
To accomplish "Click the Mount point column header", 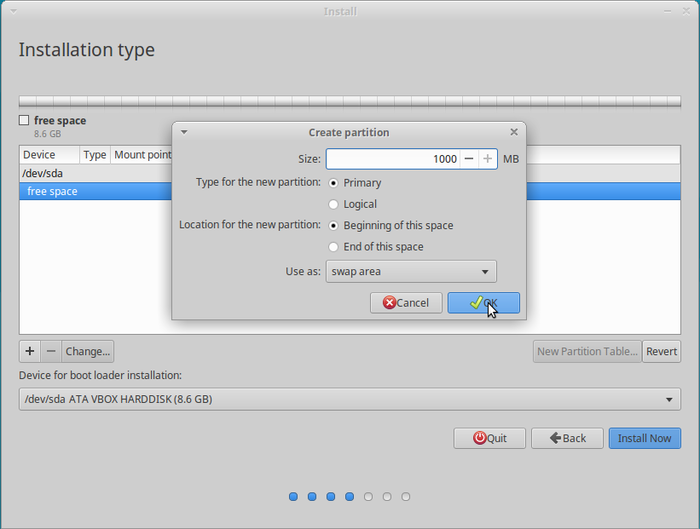I will pos(142,155).
